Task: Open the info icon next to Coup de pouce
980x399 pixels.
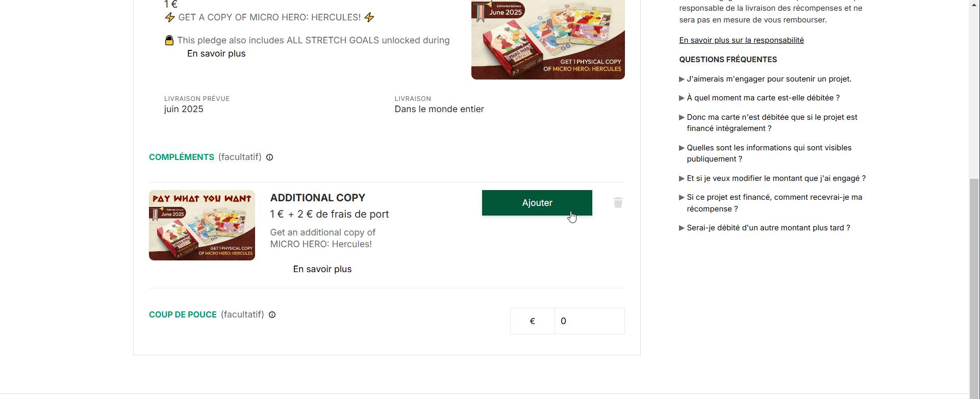Action: coord(272,315)
